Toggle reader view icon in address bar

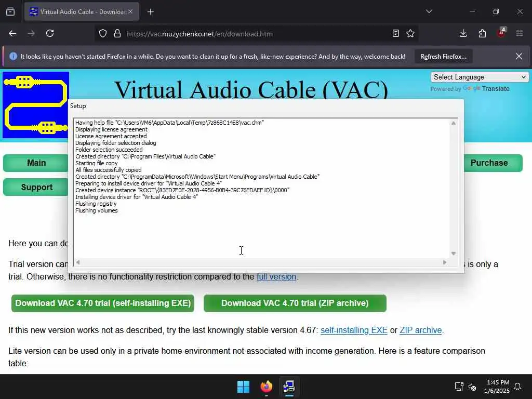coord(395,34)
